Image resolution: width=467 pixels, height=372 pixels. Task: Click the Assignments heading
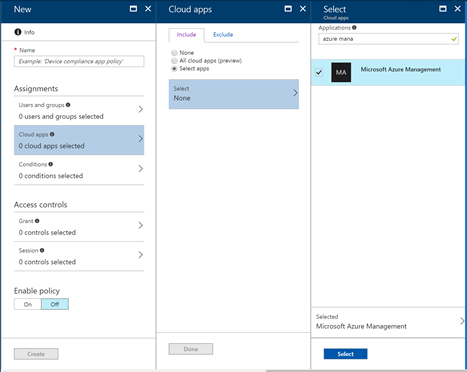click(x=36, y=89)
